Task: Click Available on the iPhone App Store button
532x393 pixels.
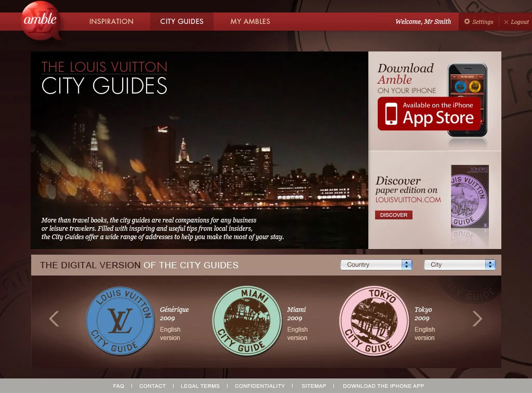Action: pos(429,114)
